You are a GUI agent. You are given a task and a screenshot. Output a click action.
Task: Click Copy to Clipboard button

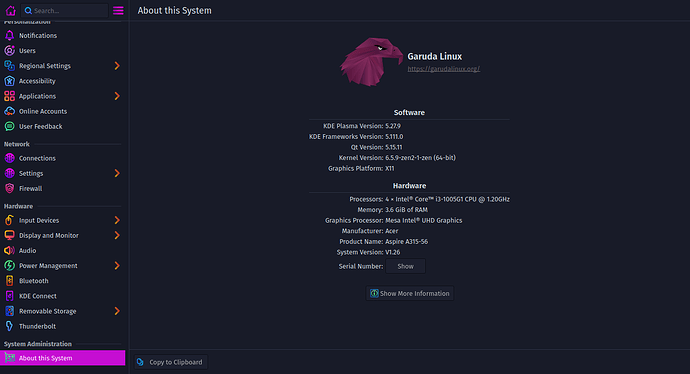(x=171, y=362)
